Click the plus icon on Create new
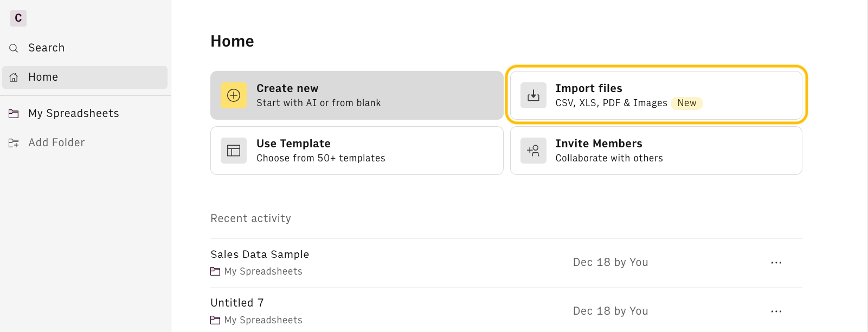The image size is (868, 332). tap(233, 95)
